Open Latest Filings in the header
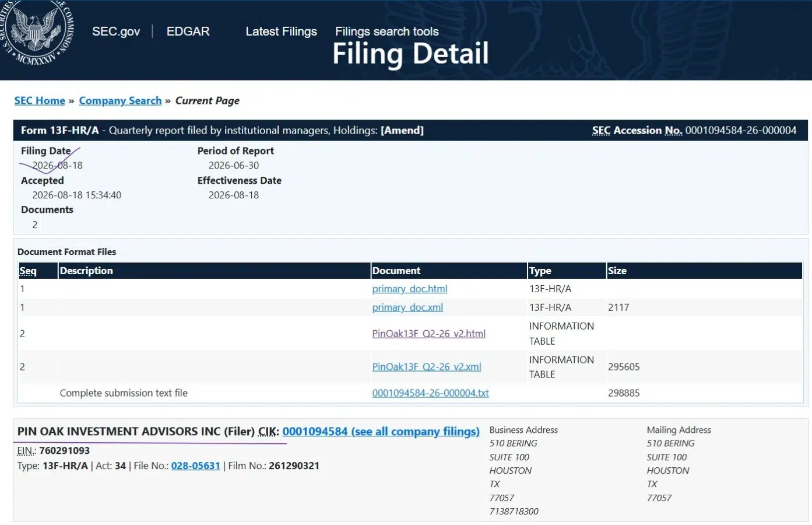This screenshot has height=525, width=812. click(x=281, y=32)
